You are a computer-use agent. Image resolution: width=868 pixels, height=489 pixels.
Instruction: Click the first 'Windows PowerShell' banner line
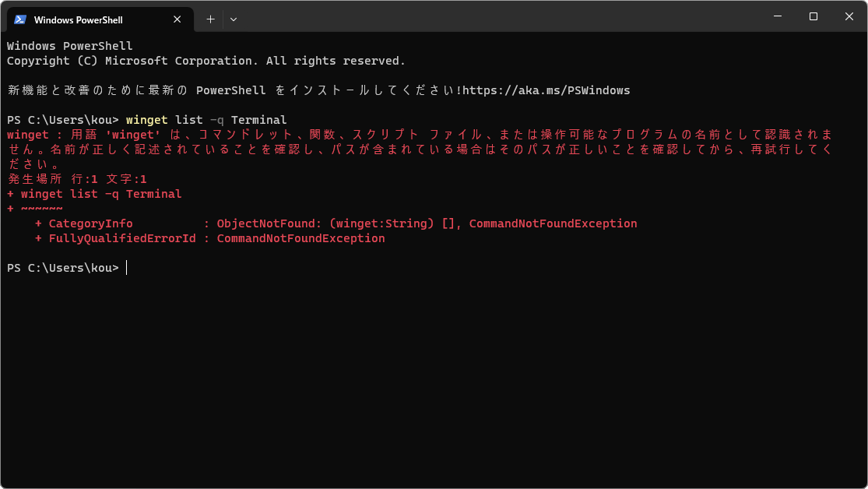point(70,46)
